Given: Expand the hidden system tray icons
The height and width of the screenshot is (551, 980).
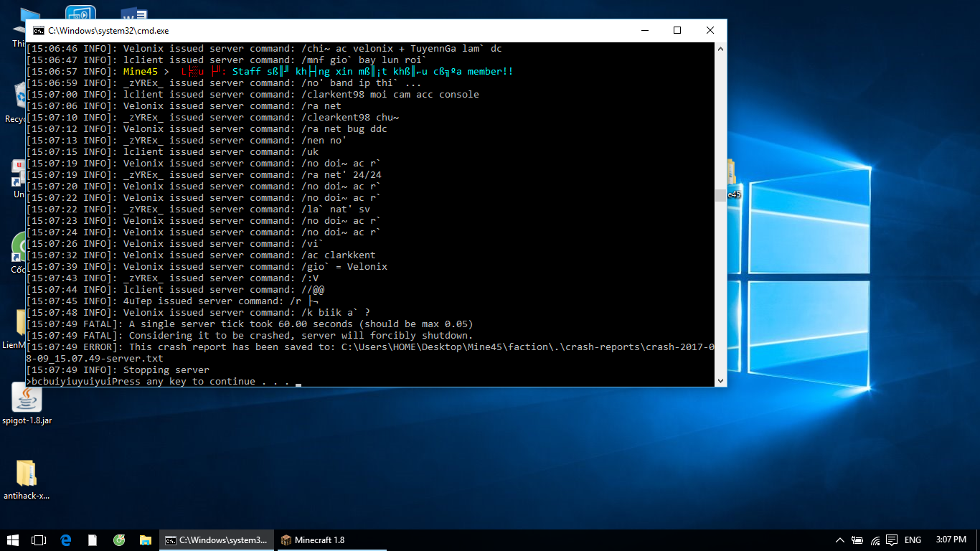Looking at the screenshot, I should (x=840, y=540).
